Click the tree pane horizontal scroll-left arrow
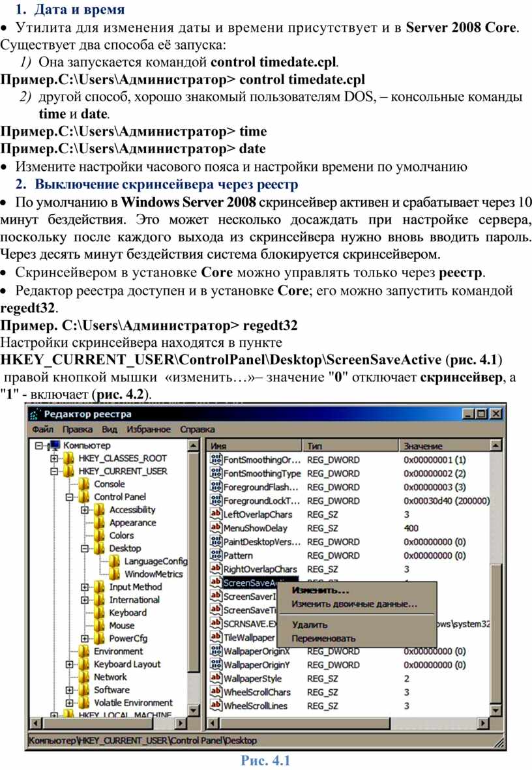This screenshot has width=532, height=770. tap(35, 723)
